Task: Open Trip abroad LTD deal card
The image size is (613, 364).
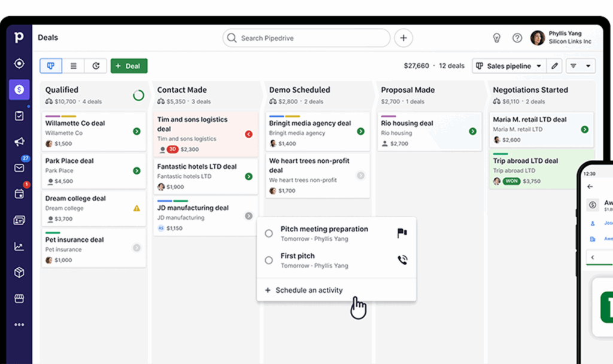Action: pyautogui.click(x=541, y=169)
